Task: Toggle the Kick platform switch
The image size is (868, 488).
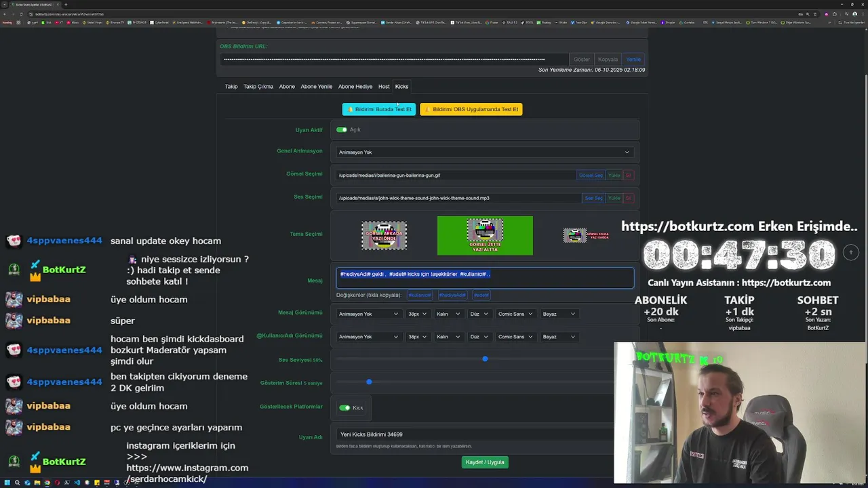Action: [344, 408]
